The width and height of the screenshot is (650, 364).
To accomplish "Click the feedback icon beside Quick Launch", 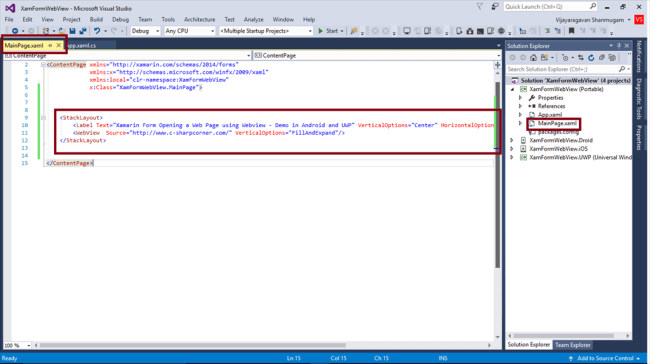I will pyautogui.click(x=495, y=7).
